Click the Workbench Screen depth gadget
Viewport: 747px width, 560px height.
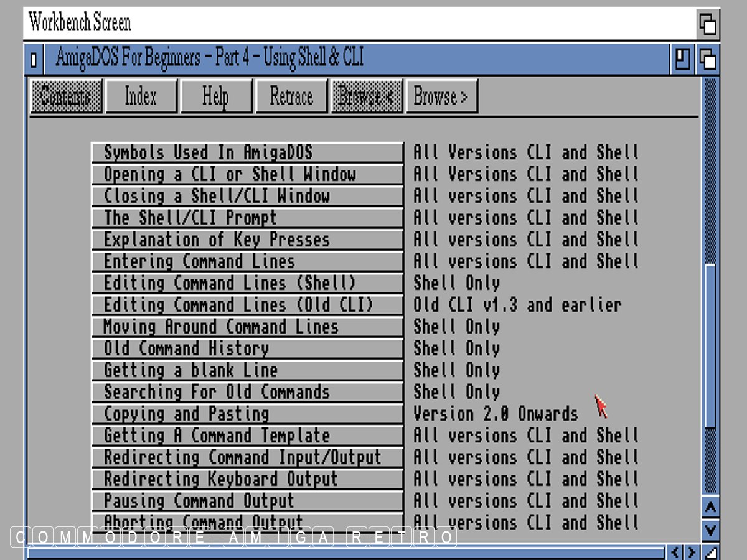[x=708, y=24]
